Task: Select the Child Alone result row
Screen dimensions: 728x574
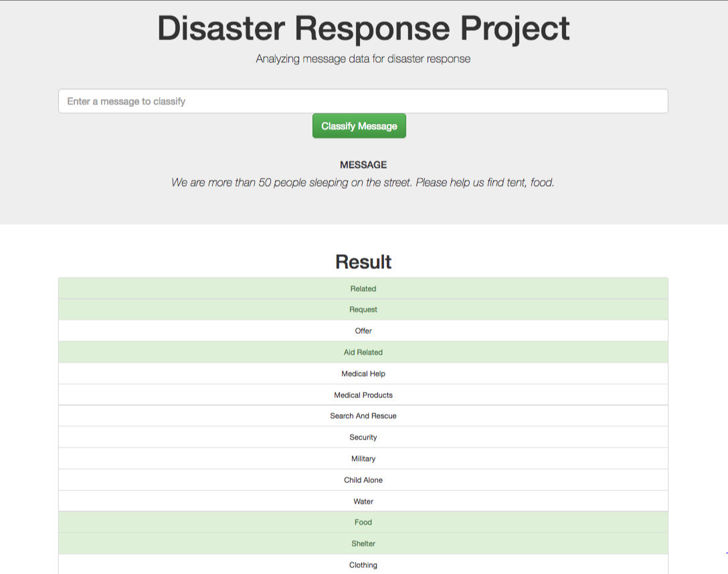Action: [x=363, y=480]
